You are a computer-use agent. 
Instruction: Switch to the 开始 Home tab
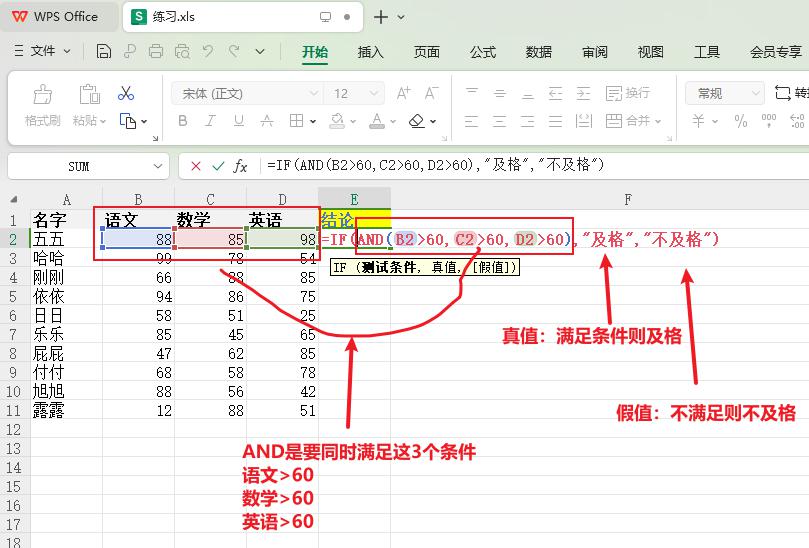(x=315, y=52)
